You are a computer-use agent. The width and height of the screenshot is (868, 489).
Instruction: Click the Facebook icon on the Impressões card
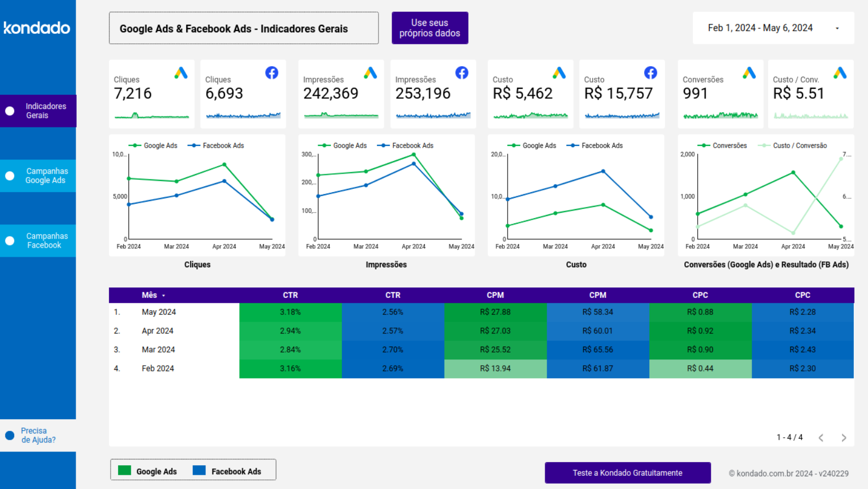tap(461, 73)
